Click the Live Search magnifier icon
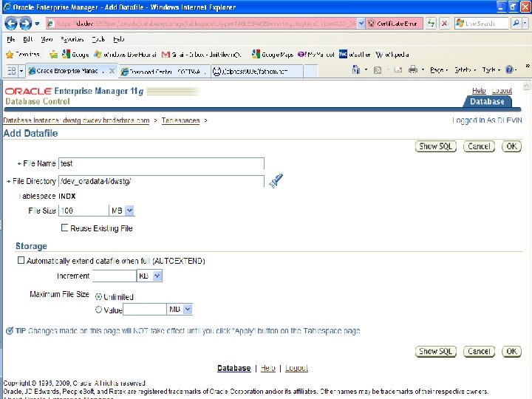 [x=516, y=24]
